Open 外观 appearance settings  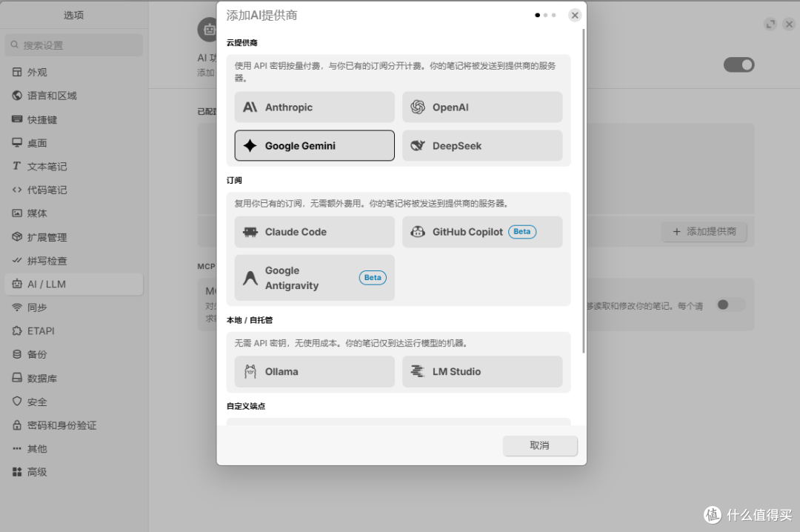[x=74, y=72]
